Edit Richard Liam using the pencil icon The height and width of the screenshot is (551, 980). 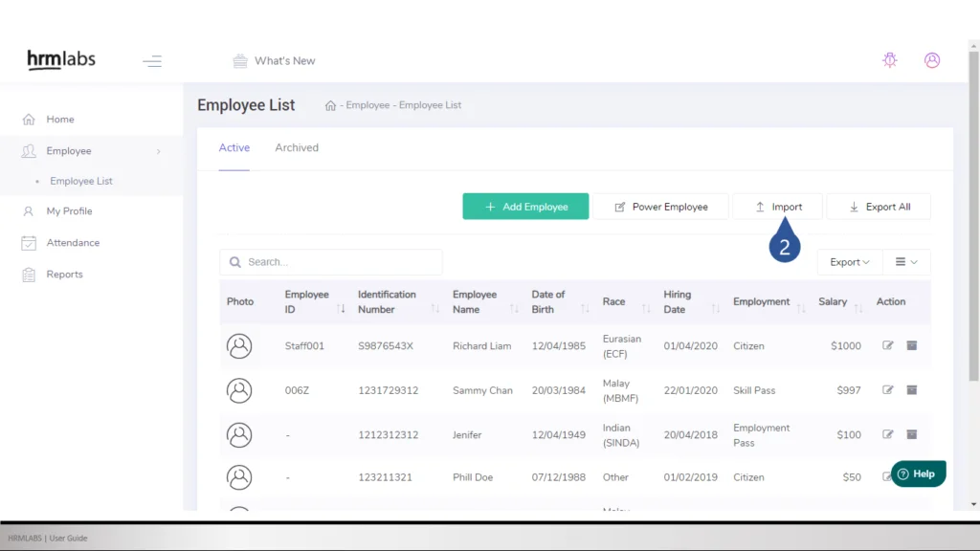[x=888, y=345]
